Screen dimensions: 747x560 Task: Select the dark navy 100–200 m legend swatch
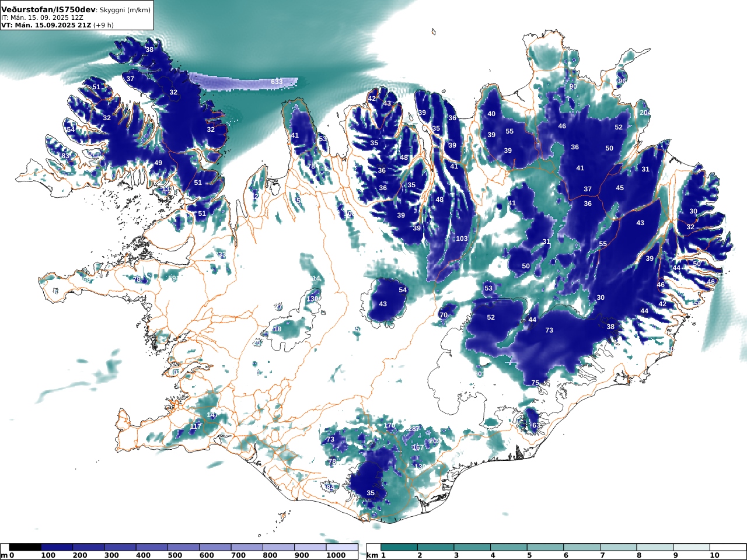[57, 547]
